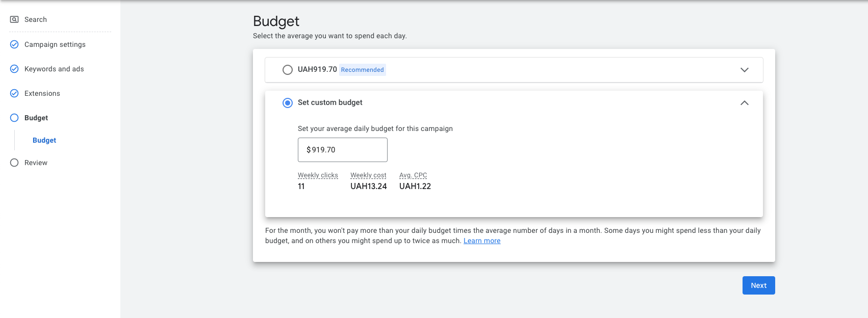This screenshot has height=318, width=868.
Task: Select the blue Budget sub-item in sidebar
Action: tap(44, 140)
